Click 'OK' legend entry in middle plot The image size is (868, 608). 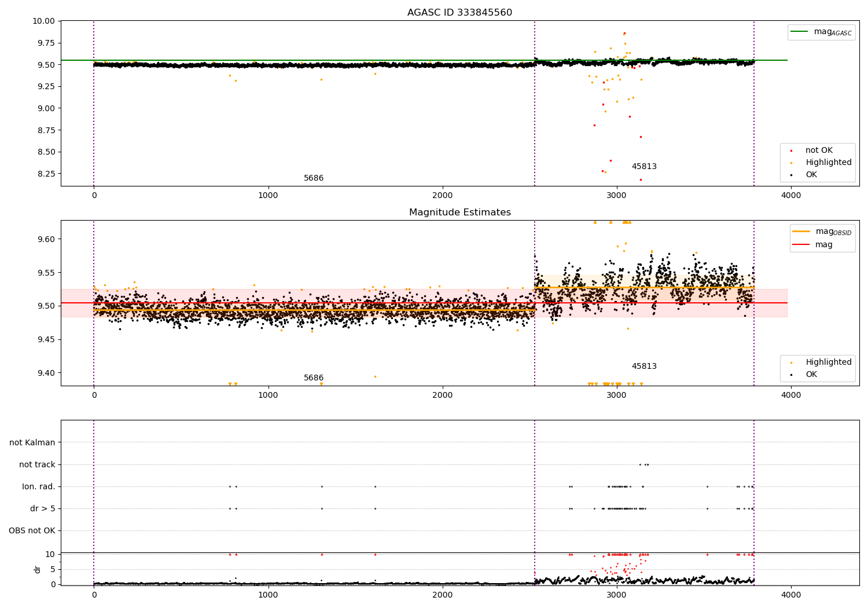pos(811,375)
